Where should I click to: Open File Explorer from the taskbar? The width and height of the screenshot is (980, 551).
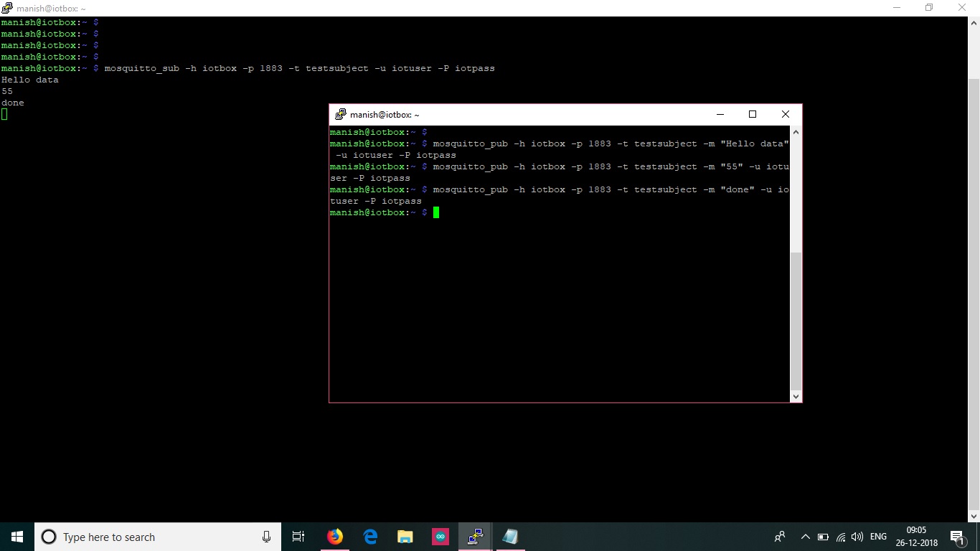[x=405, y=537]
